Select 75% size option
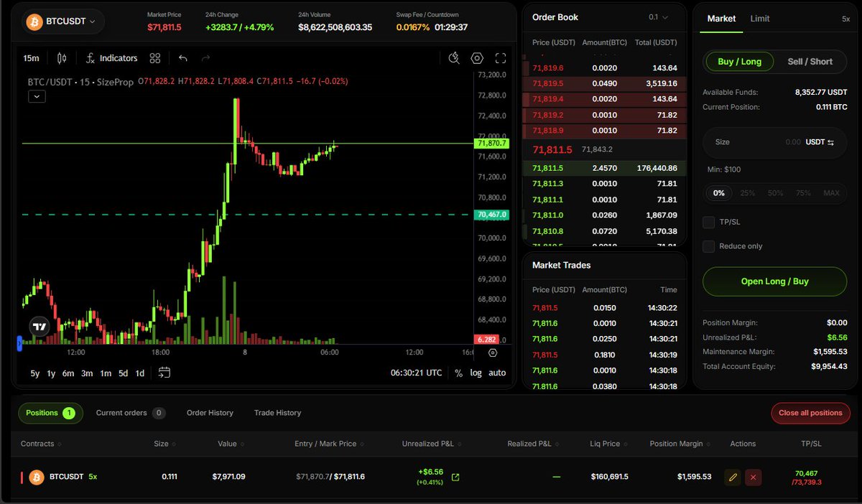The width and height of the screenshot is (862, 504). pyautogui.click(x=804, y=193)
